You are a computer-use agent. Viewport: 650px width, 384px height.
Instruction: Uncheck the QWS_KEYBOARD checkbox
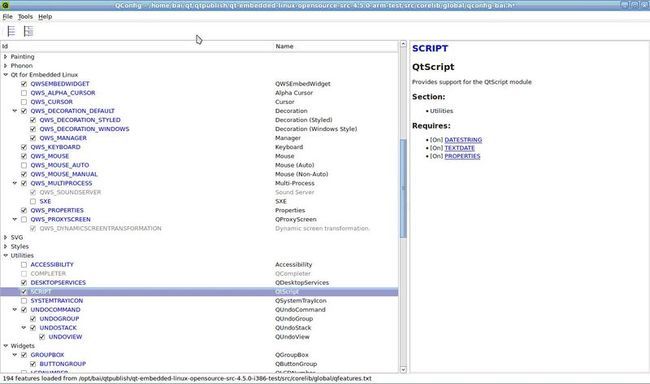(x=24, y=147)
